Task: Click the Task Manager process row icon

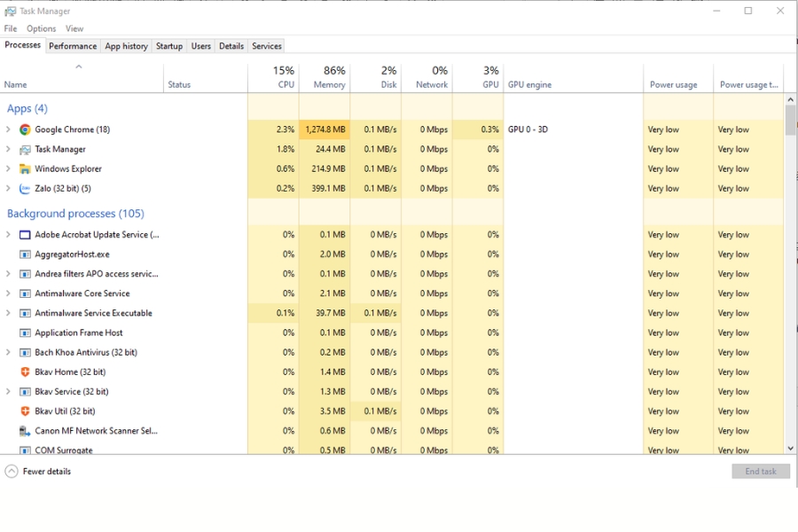Action: point(25,149)
